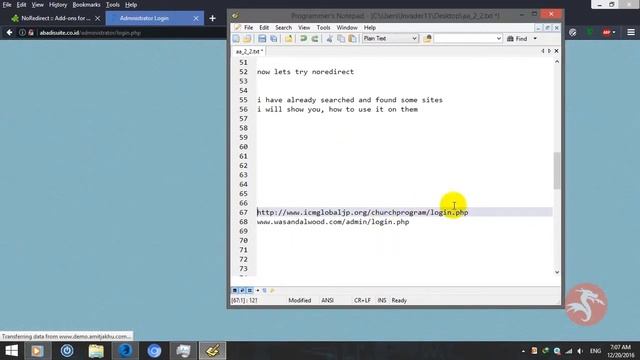This screenshot has width=640, height=360.
Task: Click second bottom docker toggle icon
Action: tap(242, 290)
